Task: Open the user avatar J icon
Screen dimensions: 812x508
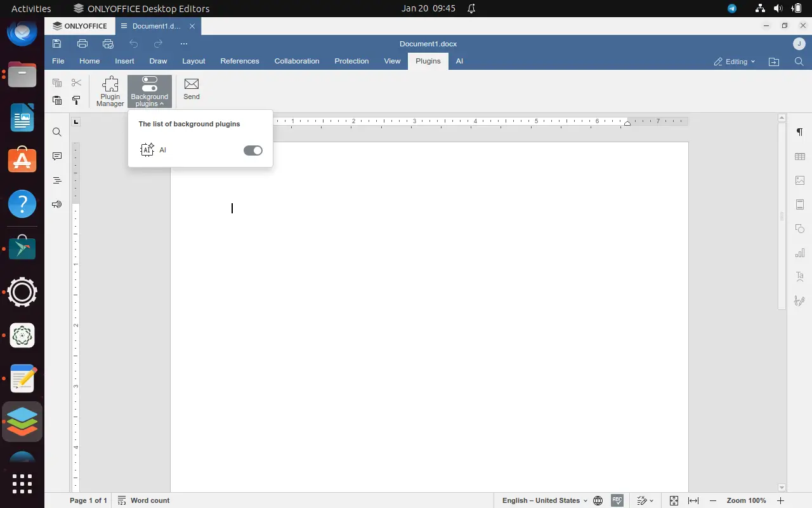Action: 799,44
